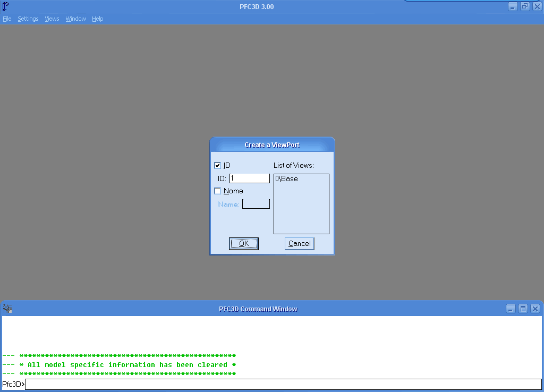Minimize the PFC3D Command Window
This screenshot has width=544, height=392.
click(511, 309)
